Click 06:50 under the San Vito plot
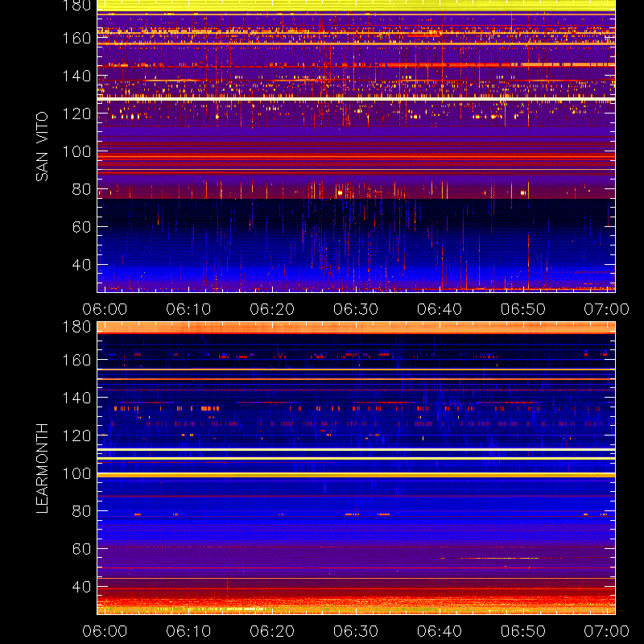Screen dimensions: 644x644 [523, 309]
